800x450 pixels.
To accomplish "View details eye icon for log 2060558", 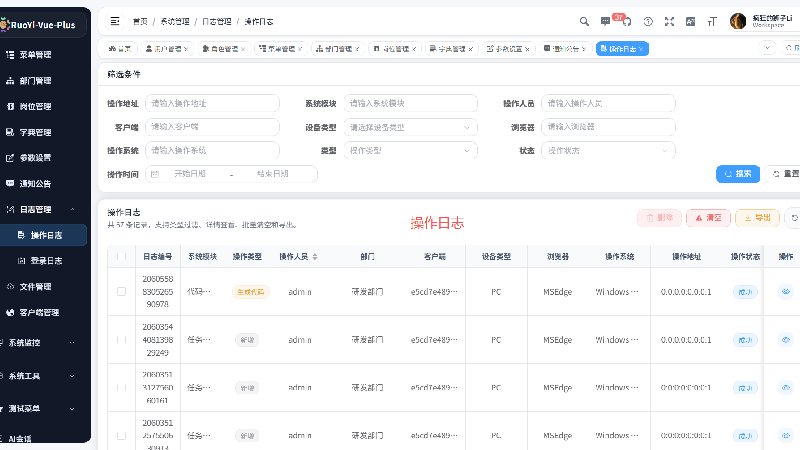I will 786,292.
